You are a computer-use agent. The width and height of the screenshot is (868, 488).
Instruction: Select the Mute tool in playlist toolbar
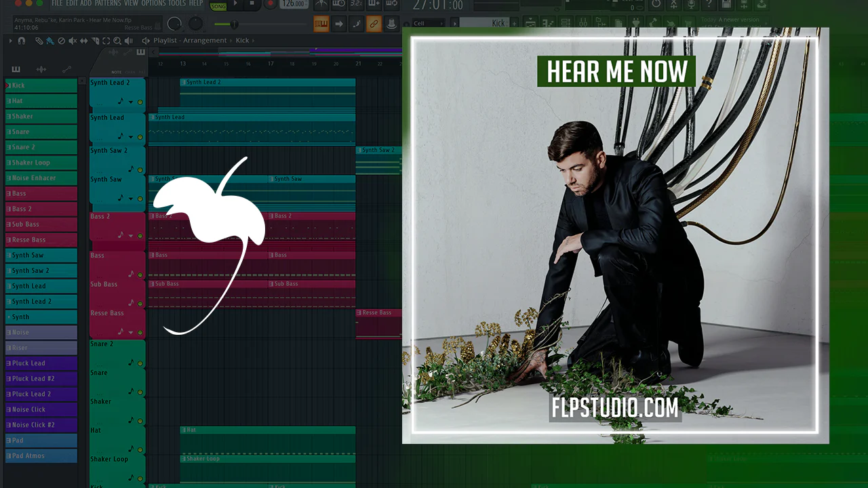click(73, 41)
